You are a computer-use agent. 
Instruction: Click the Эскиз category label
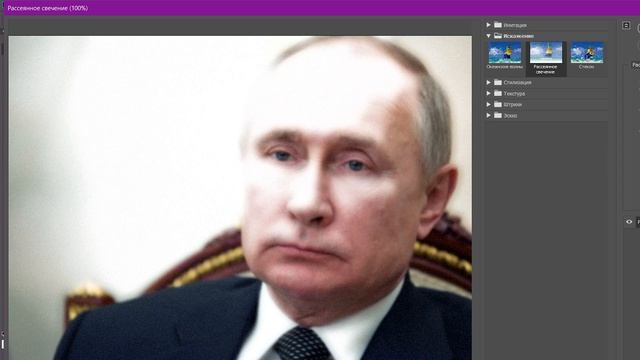(510, 116)
